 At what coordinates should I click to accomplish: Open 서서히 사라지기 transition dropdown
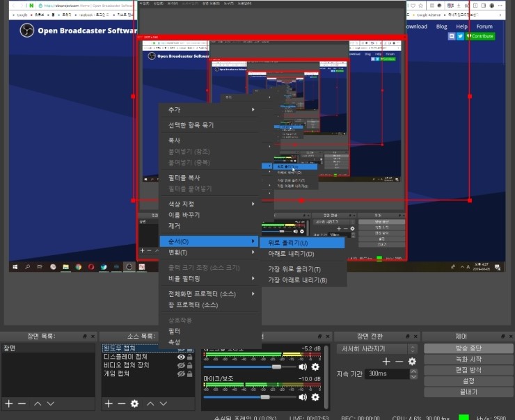click(x=377, y=349)
